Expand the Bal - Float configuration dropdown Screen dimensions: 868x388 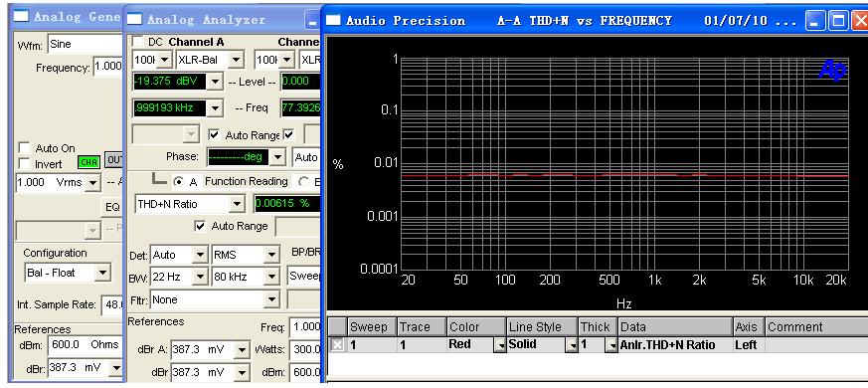pos(102,273)
